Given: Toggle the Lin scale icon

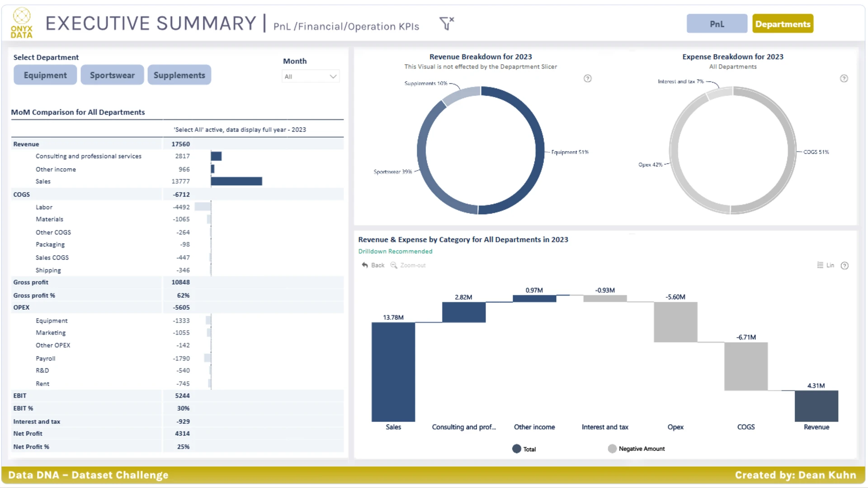Looking at the screenshot, I should tap(820, 265).
